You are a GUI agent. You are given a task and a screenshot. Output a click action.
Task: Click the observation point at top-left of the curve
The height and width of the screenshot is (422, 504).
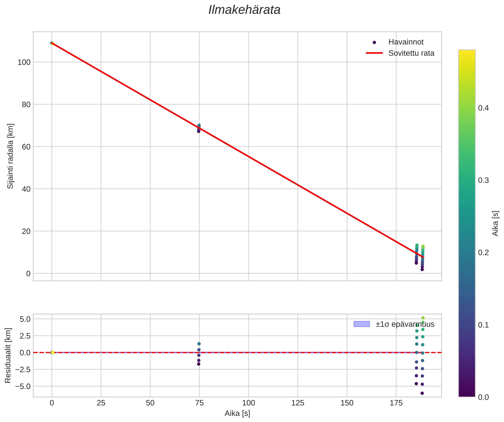(52, 43)
